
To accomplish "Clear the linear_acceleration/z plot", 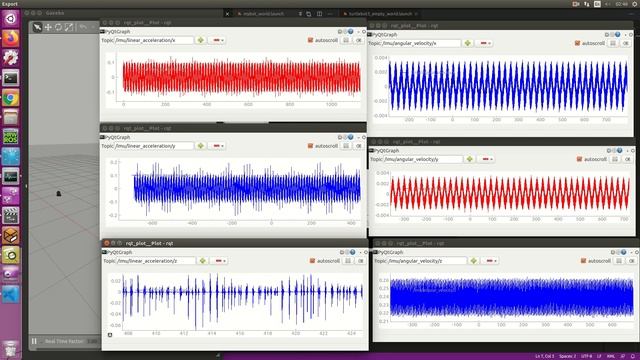I will click(361, 260).
